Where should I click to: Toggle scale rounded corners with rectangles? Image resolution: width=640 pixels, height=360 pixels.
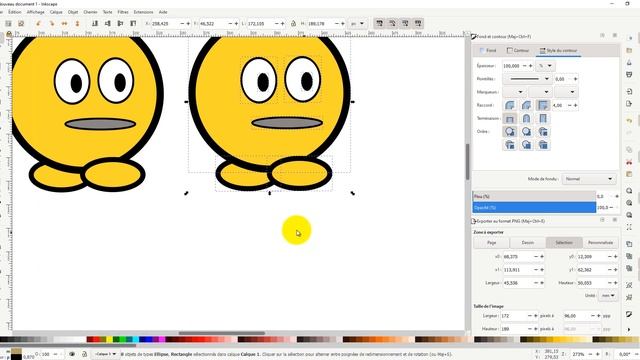point(392,23)
